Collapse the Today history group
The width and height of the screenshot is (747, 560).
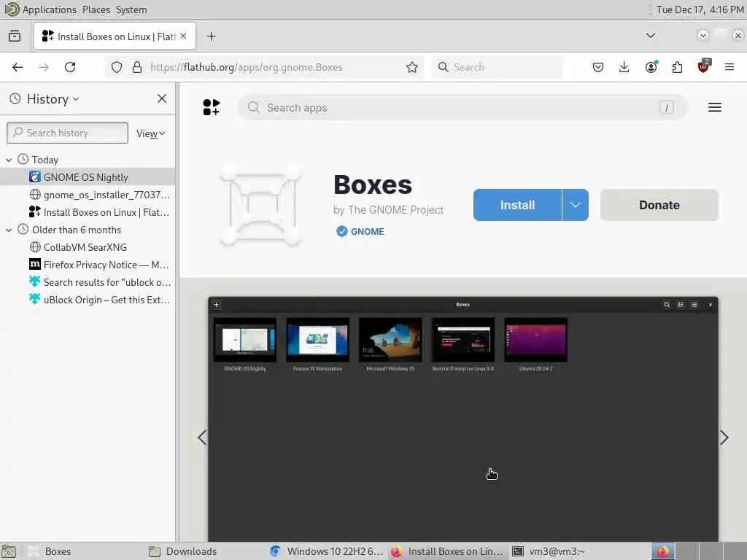pyautogui.click(x=9, y=160)
